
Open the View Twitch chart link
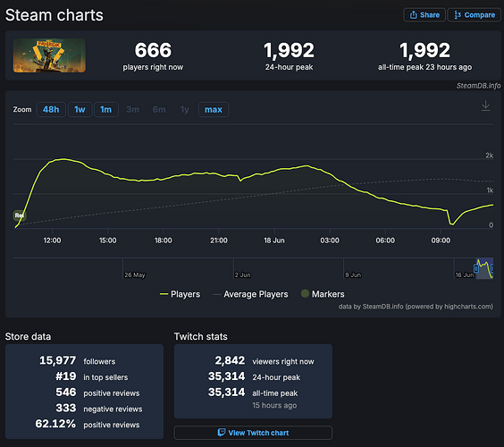(x=253, y=433)
